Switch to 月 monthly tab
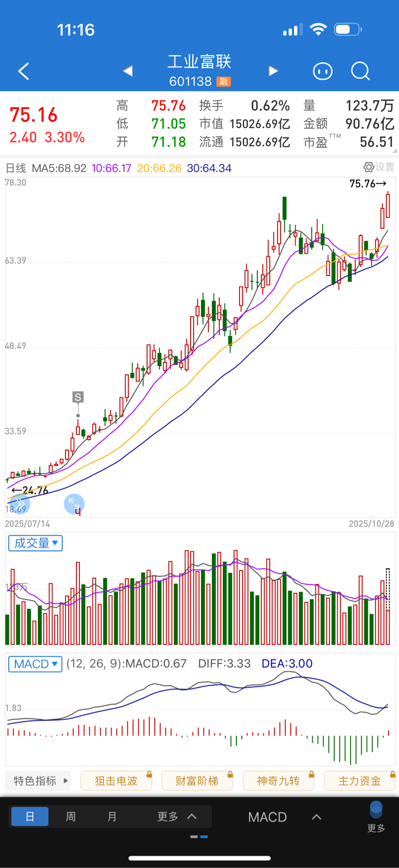 (112, 817)
